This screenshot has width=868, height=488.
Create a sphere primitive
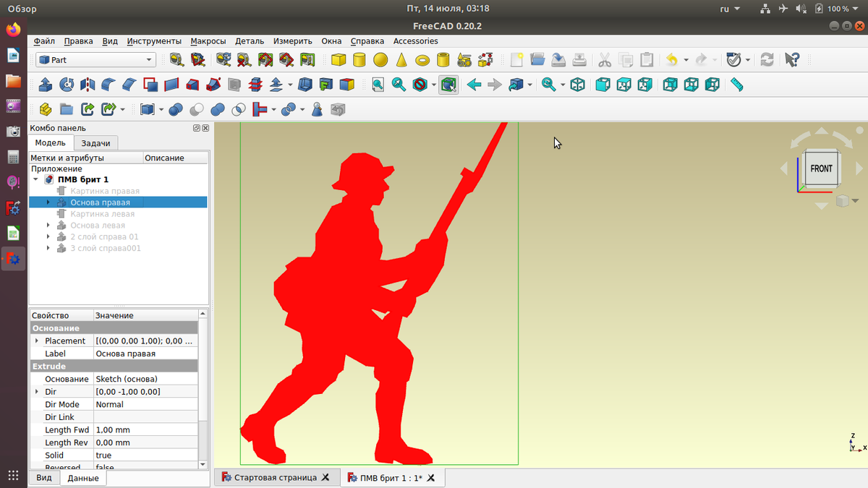[x=380, y=60]
